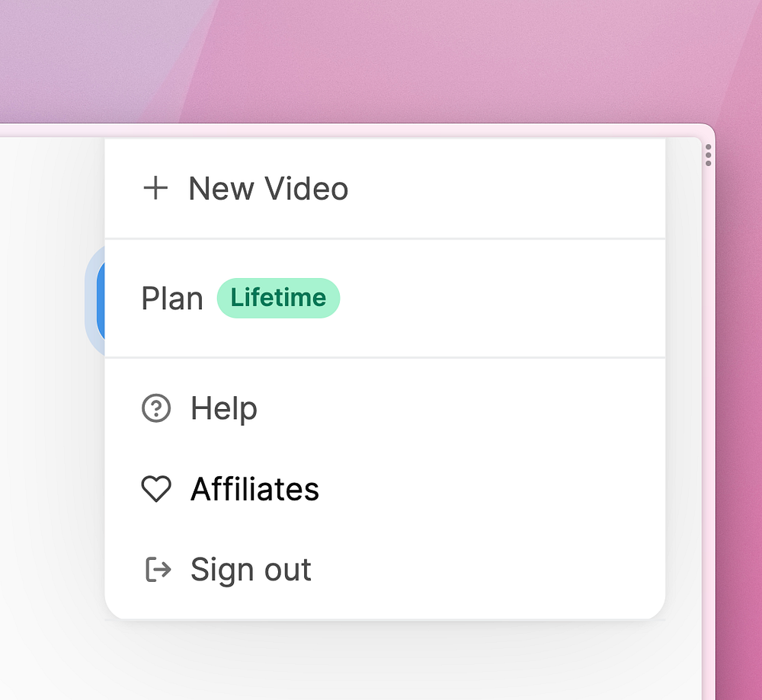
Task: Click the Plan label text
Action: coord(172,299)
